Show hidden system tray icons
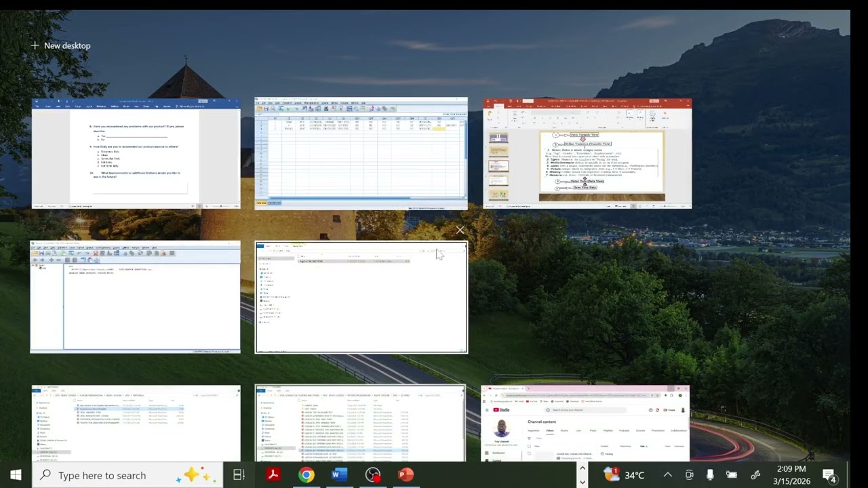Viewport: 868px width, 488px height. click(668, 475)
